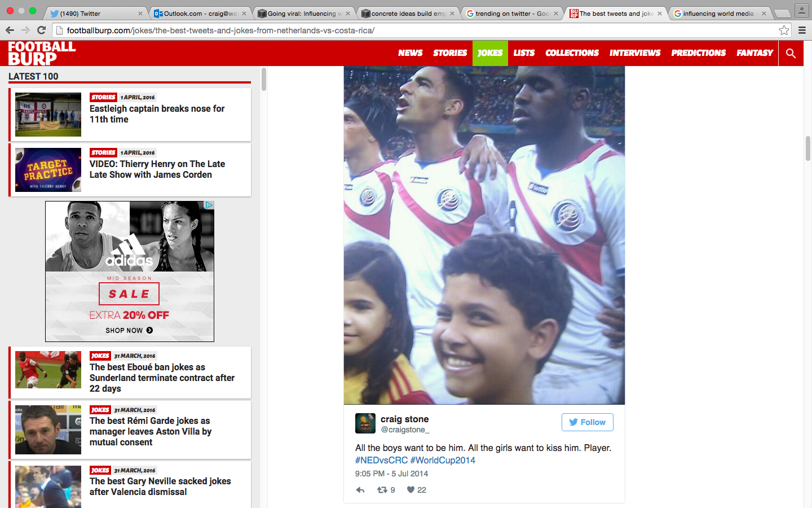Select the PREDICTIONS navigation item

point(698,53)
